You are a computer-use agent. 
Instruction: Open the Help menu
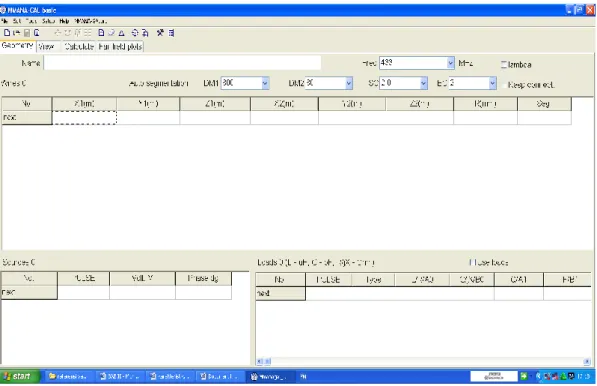[x=64, y=21]
